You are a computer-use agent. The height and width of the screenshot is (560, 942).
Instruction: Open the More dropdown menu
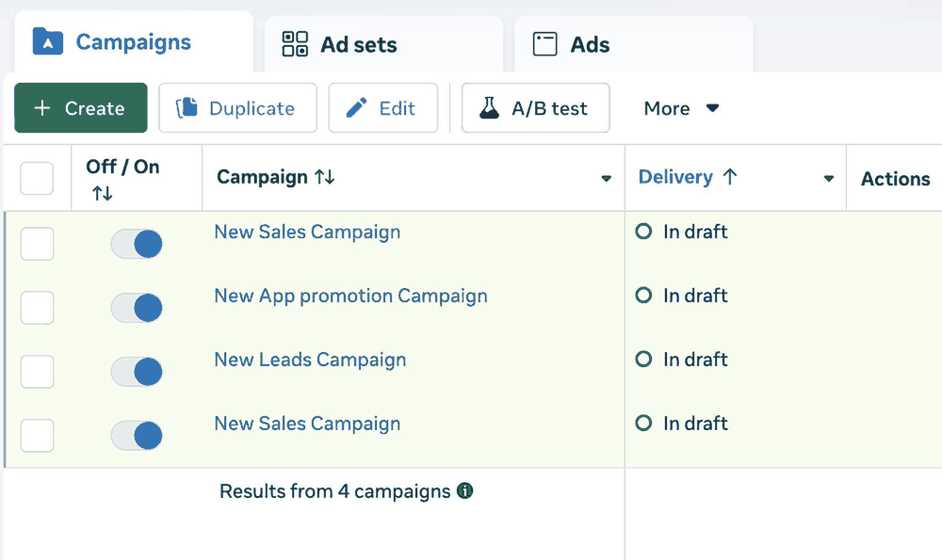point(681,108)
